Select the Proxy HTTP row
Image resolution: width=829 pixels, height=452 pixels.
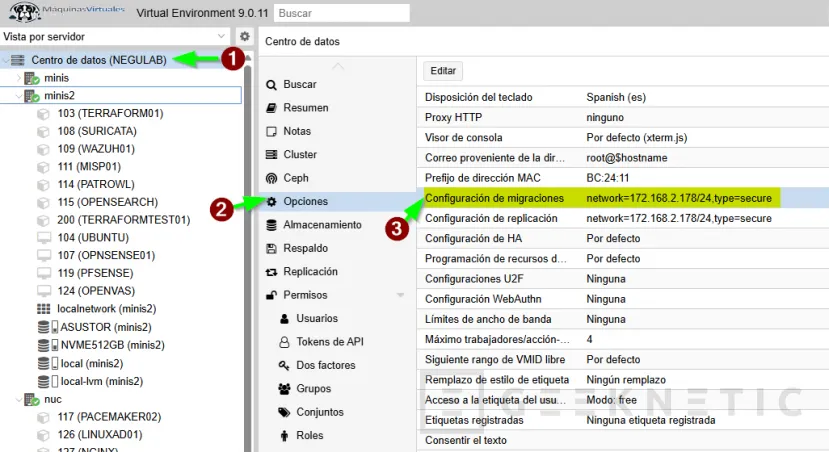coord(623,117)
